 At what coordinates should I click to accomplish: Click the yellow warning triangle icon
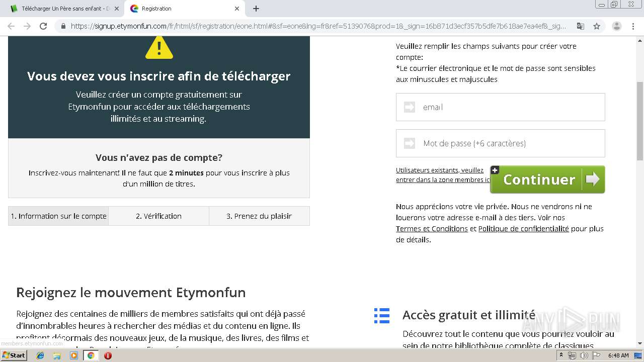tap(159, 48)
